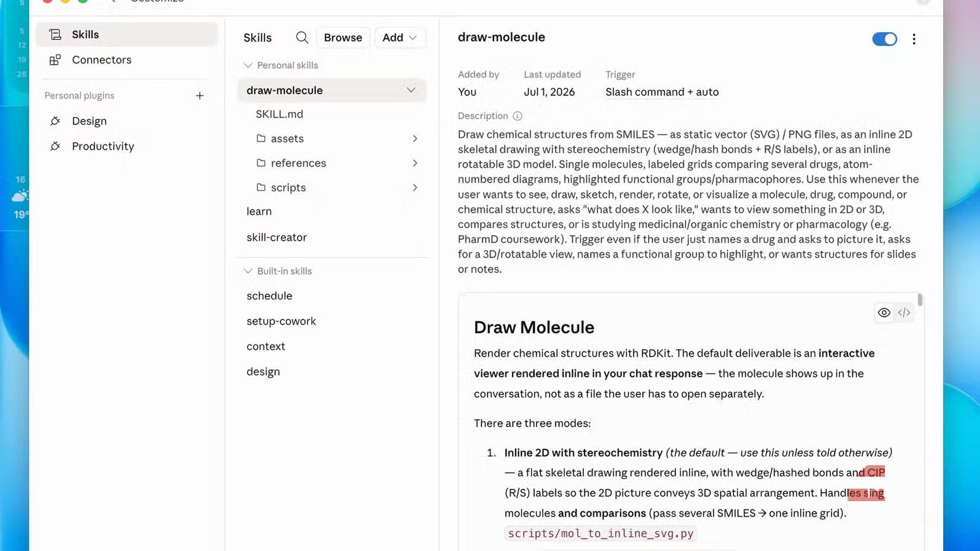Select the skill-creator skill
The image size is (980, 551).
[x=277, y=237]
